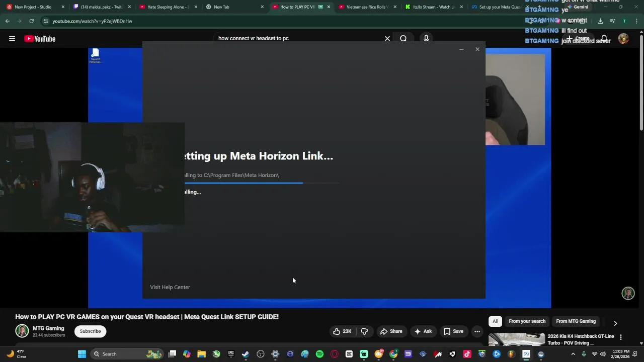Open the weather widget showing 41°F
This screenshot has height=362, width=644.
16,354
